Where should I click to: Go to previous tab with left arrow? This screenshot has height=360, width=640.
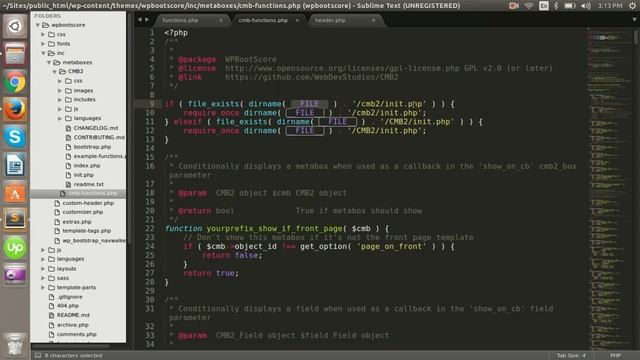pyautogui.click(x=140, y=20)
